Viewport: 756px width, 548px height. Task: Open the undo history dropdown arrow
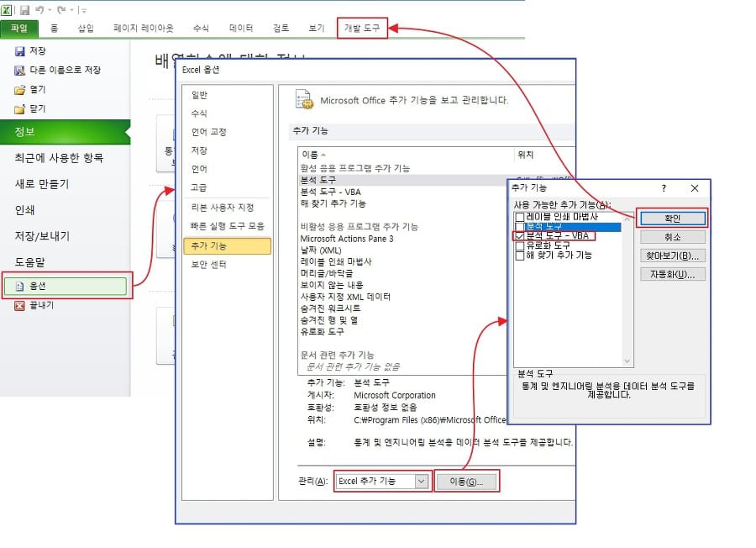(x=50, y=10)
